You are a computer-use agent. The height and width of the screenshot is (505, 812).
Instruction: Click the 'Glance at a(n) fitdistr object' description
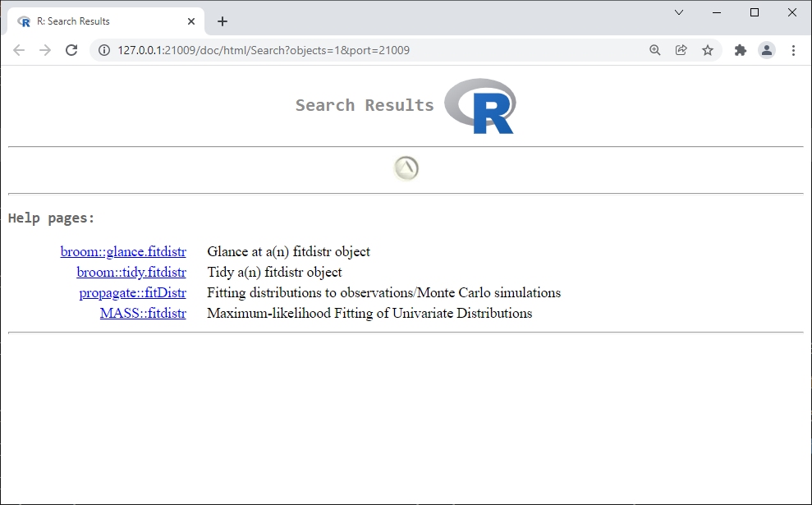(x=288, y=252)
